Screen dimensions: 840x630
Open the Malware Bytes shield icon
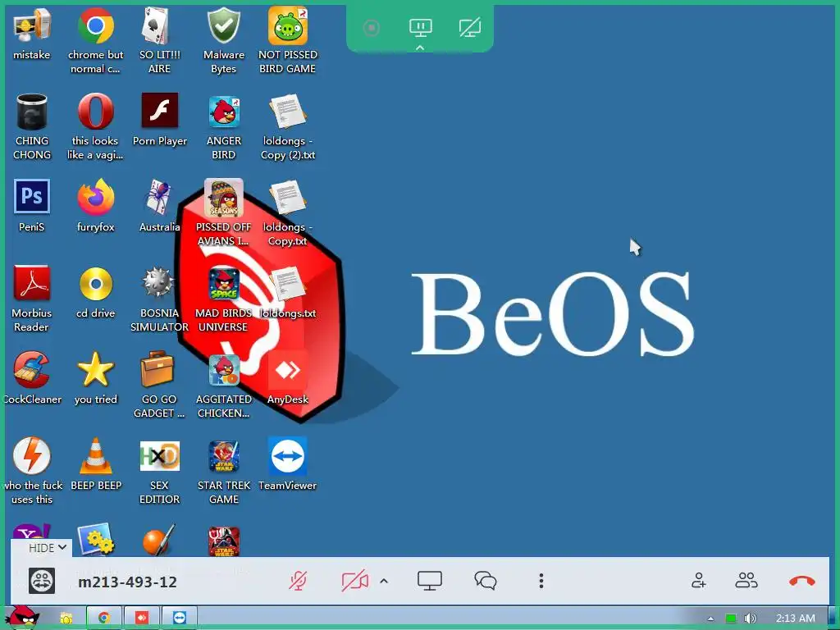pos(223,25)
